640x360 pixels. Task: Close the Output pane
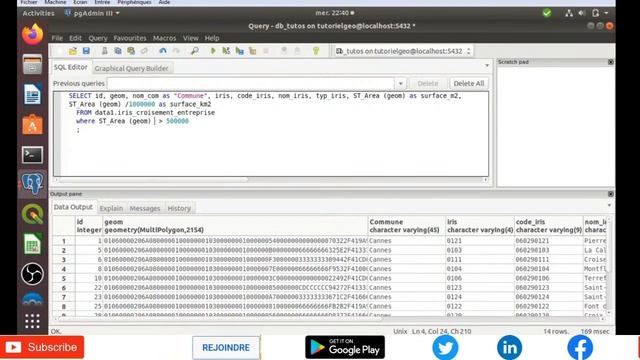coord(611,194)
